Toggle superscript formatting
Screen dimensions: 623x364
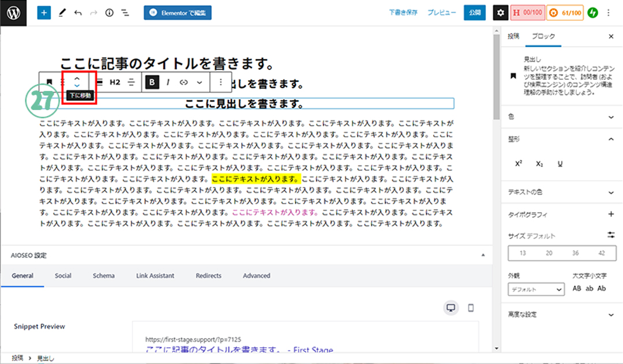[518, 164]
